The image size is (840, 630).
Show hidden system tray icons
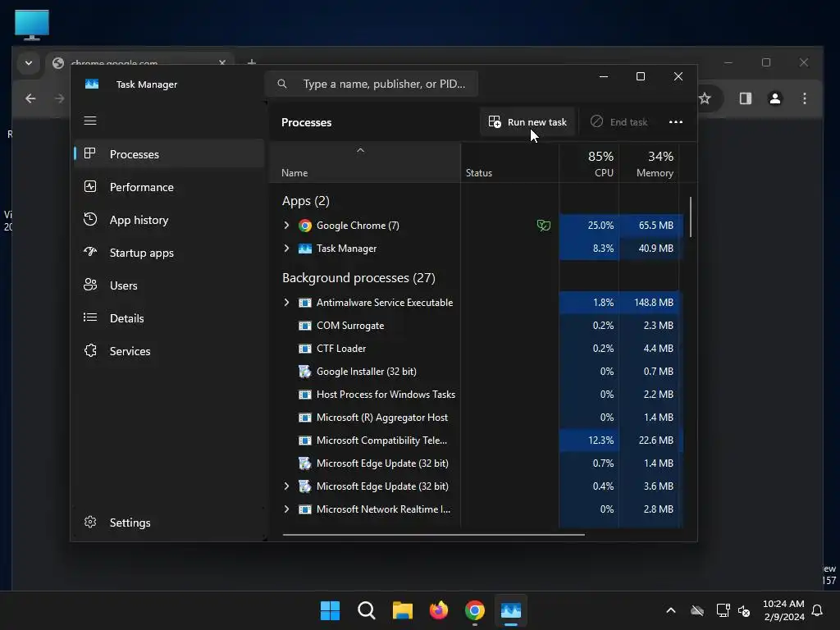(x=671, y=610)
